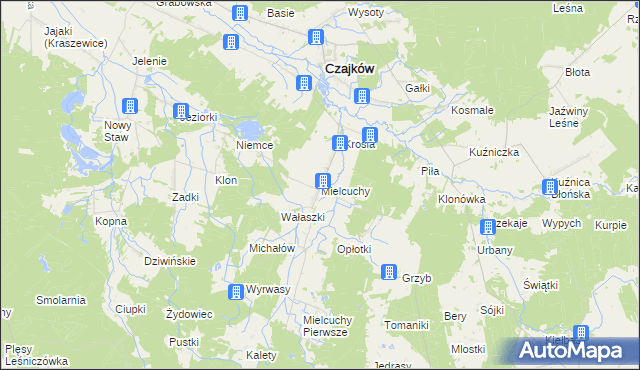Select the Ciupki village label

(x=130, y=309)
